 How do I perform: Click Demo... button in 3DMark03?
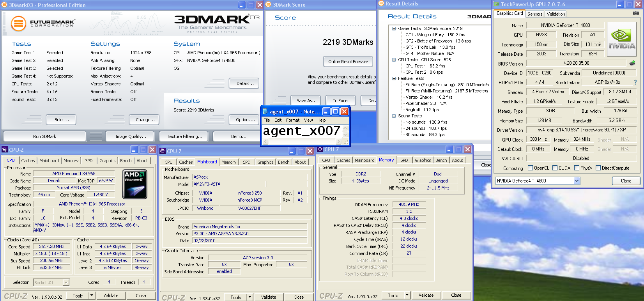[x=239, y=136]
